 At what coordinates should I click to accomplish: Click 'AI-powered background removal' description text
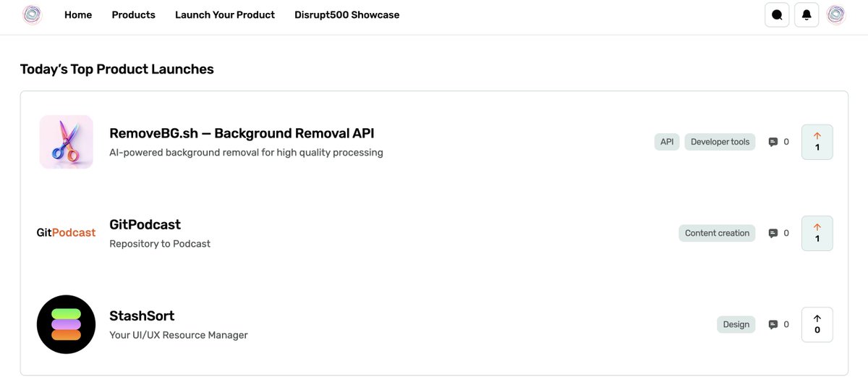(246, 153)
